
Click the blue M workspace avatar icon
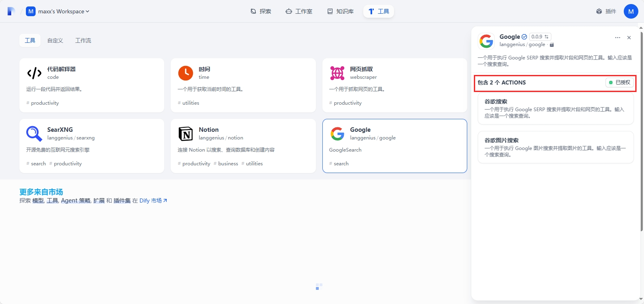click(31, 11)
